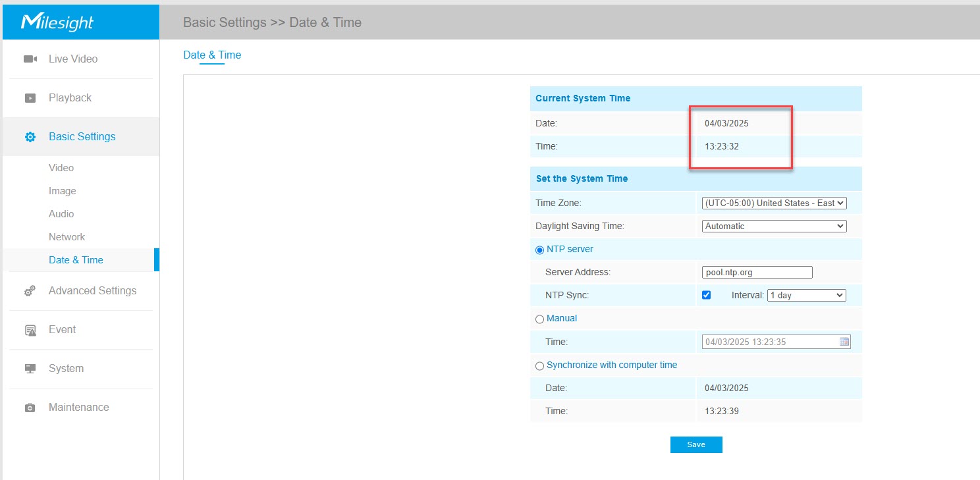Click the NTP server radio selector
The width and height of the screenshot is (980, 480).
(x=539, y=250)
